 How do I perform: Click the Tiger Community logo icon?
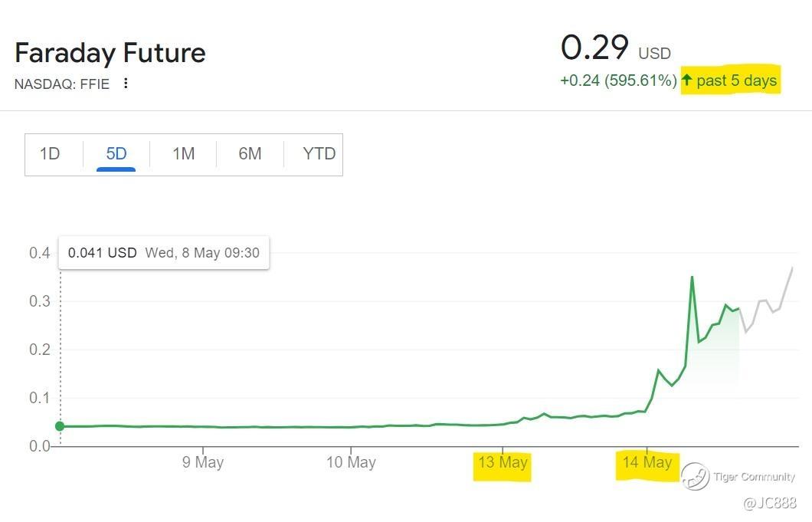click(695, 476)
